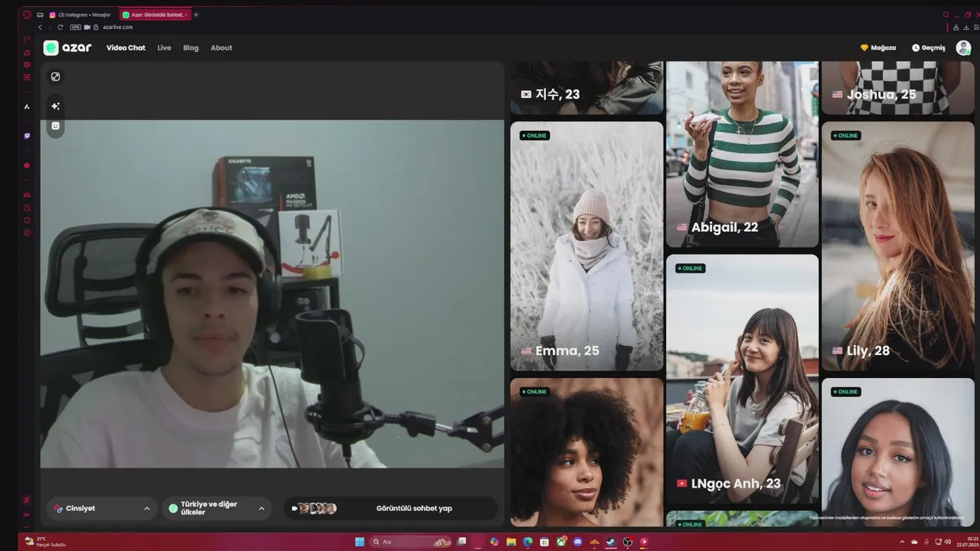Image resolution: width=980 pixels, height=551 pixels.
Task: Open Microsoft Edge from the taskbar
Action: [x=528, y=542]
